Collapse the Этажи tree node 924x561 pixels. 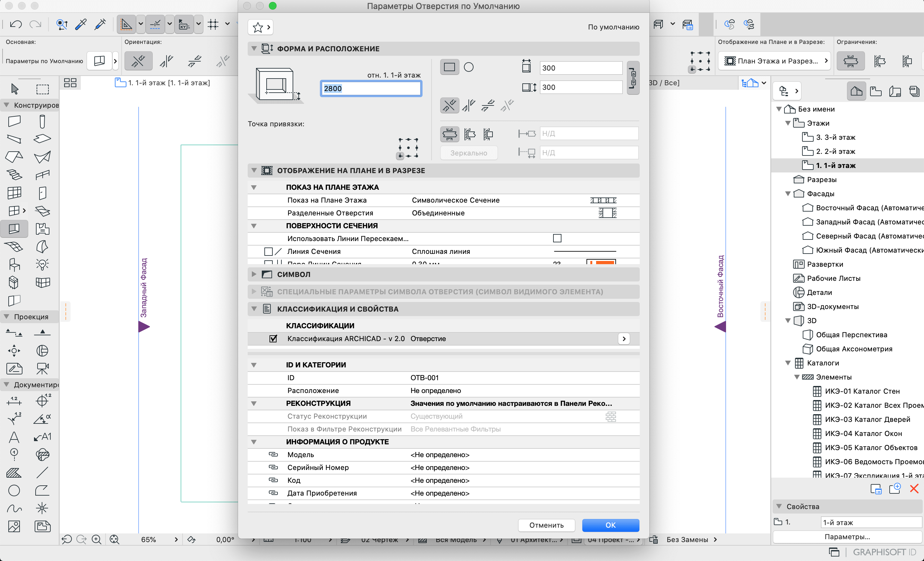tap(788, 123)
